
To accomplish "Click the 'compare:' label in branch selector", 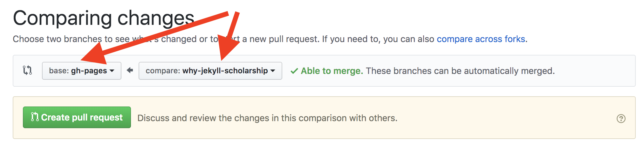I will click(163, 71).
